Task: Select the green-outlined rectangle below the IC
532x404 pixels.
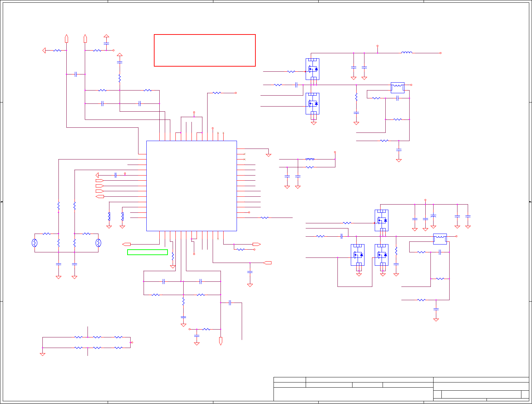Action: pyautogui.click(x=147, y=252)
